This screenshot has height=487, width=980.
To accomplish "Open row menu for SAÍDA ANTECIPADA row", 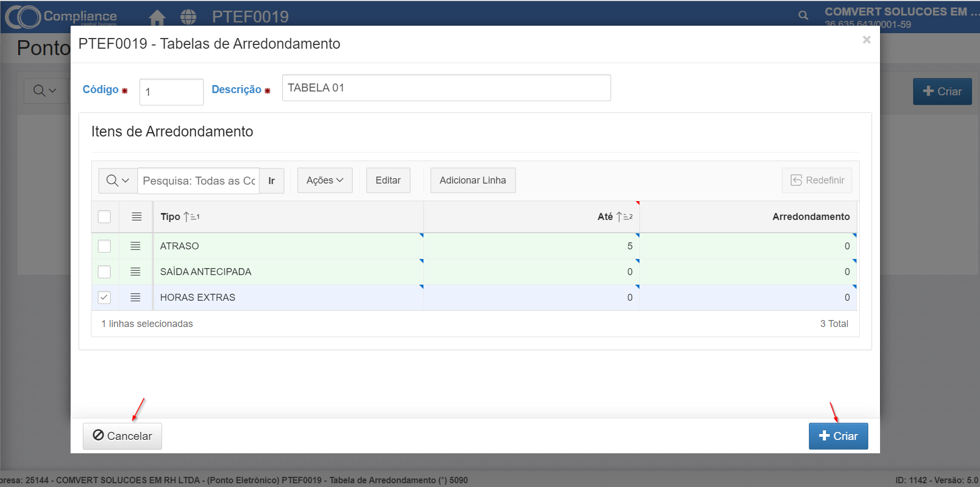I will [x=136, y=272].
